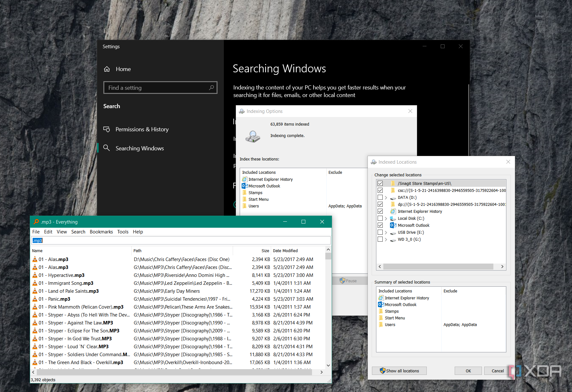
Task: Check the DATA (D:) checkbox
Action: [x=380, y=197]
